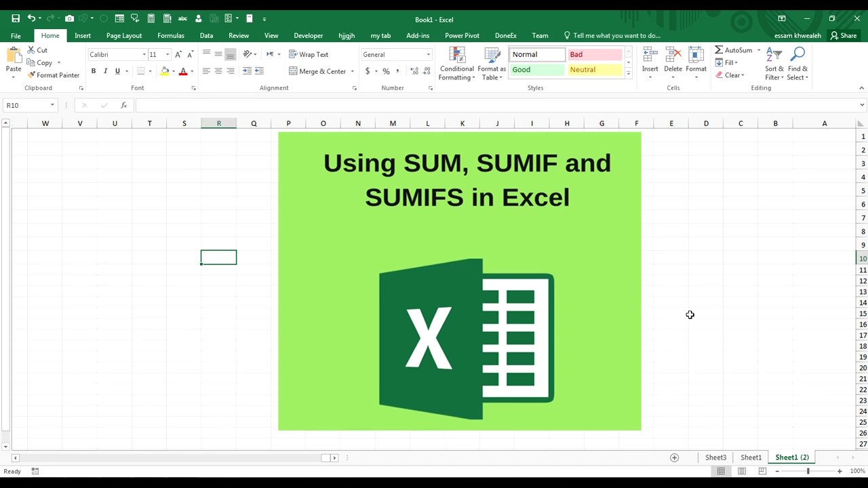Undo the last action

(31, 19)
